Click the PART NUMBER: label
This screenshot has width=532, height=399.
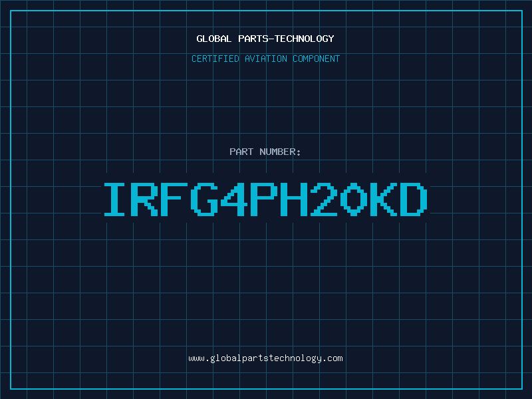click(x=265, y=152)
